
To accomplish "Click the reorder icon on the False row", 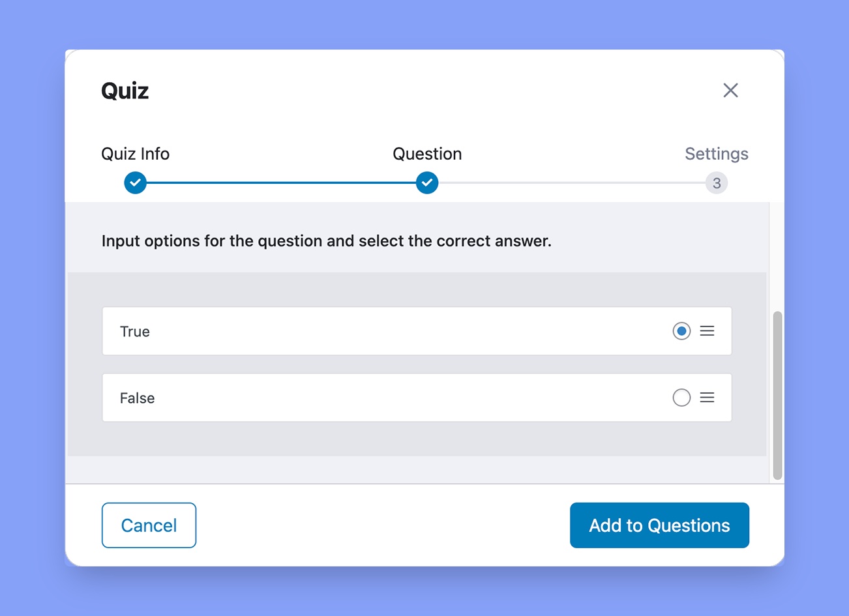I will click(707, 398).
